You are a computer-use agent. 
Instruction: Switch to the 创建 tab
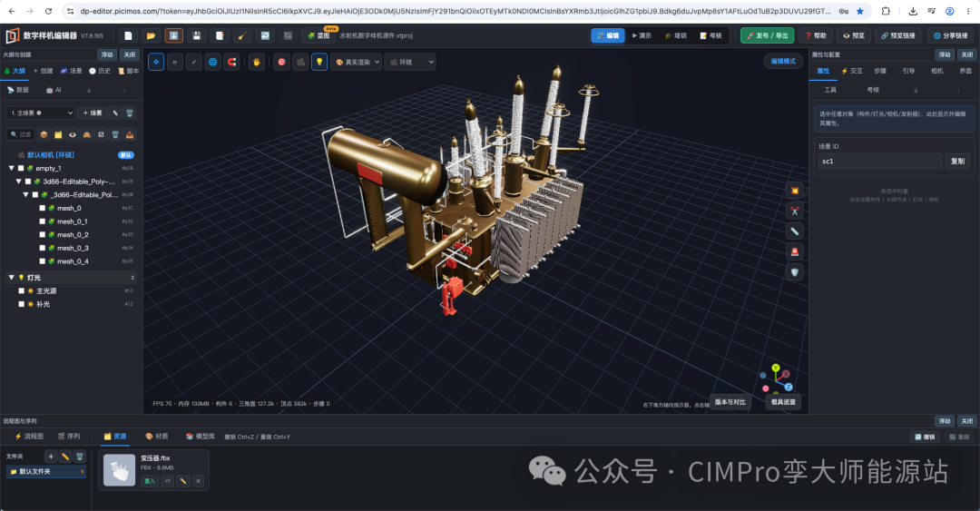[44, 71]
